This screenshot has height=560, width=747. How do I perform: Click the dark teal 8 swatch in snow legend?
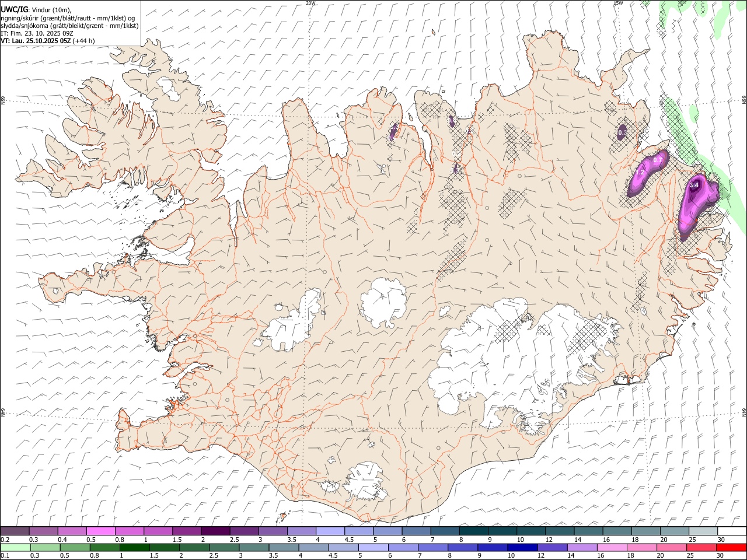(x=474, y=531)
